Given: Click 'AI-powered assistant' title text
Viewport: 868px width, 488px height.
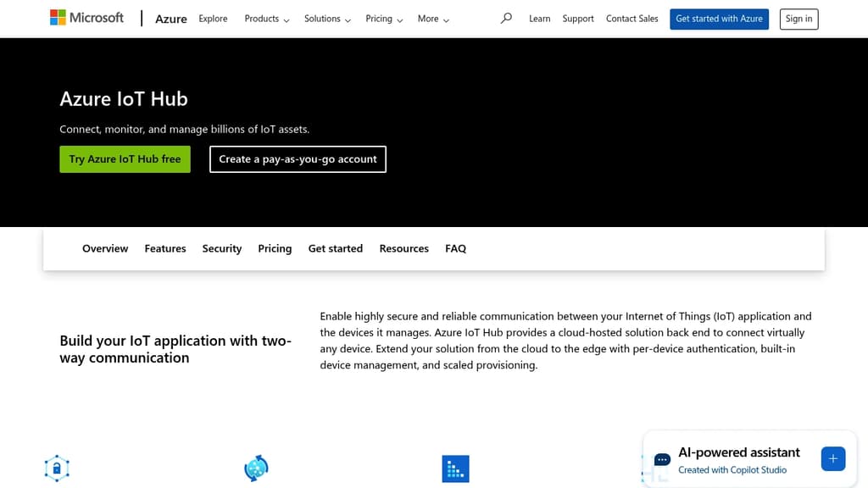Looking at the screenshot, I should pos(739,452).
